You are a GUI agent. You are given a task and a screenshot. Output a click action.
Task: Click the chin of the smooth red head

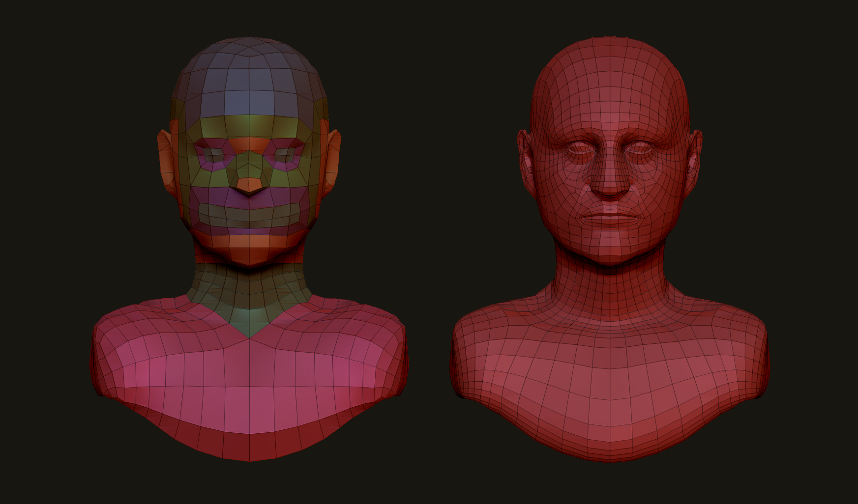tap(610, 248)
